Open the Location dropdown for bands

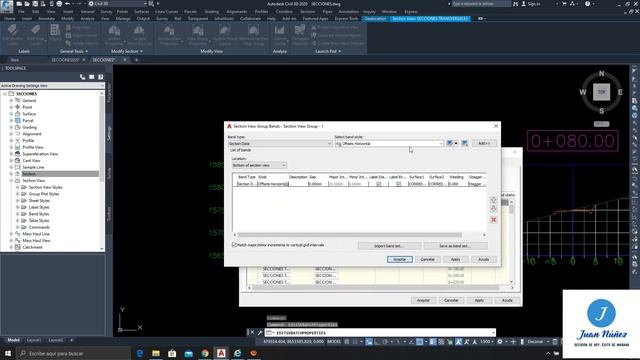coord(259,165)
